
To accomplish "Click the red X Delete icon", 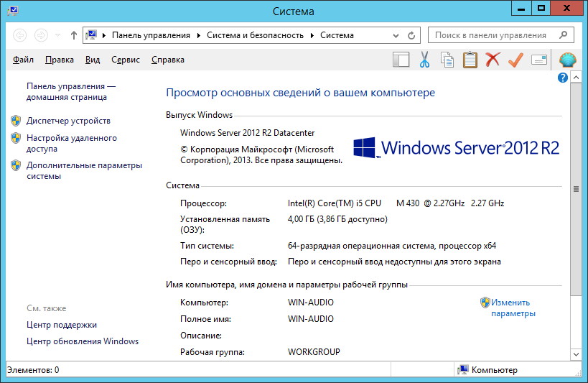I will [x=493, y=60].
